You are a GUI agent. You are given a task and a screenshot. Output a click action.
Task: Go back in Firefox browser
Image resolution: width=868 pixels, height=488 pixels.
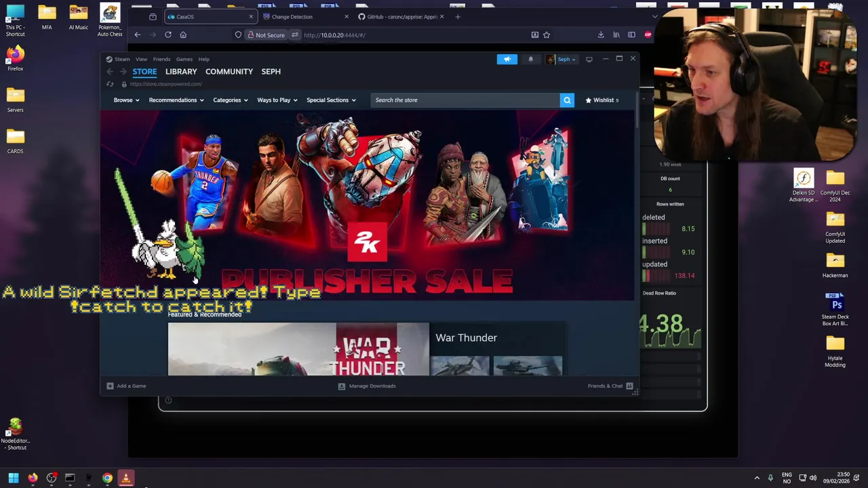coord(137,35)
